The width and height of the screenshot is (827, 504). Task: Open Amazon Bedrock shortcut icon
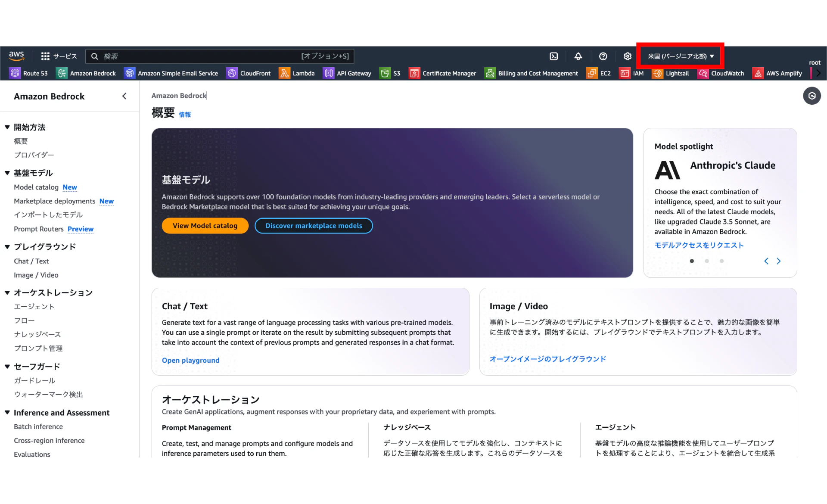62,73
